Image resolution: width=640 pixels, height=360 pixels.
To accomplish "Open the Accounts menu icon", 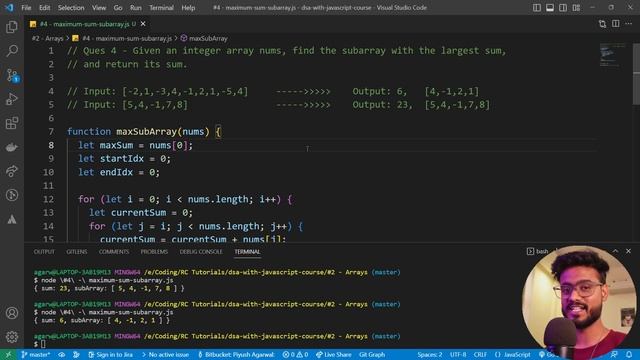I will [x=12, y=313].
